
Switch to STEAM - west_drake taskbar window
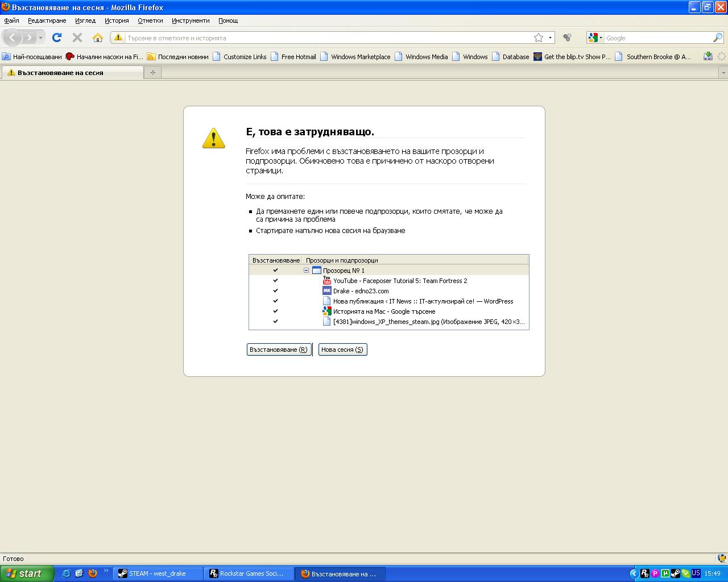158,573
